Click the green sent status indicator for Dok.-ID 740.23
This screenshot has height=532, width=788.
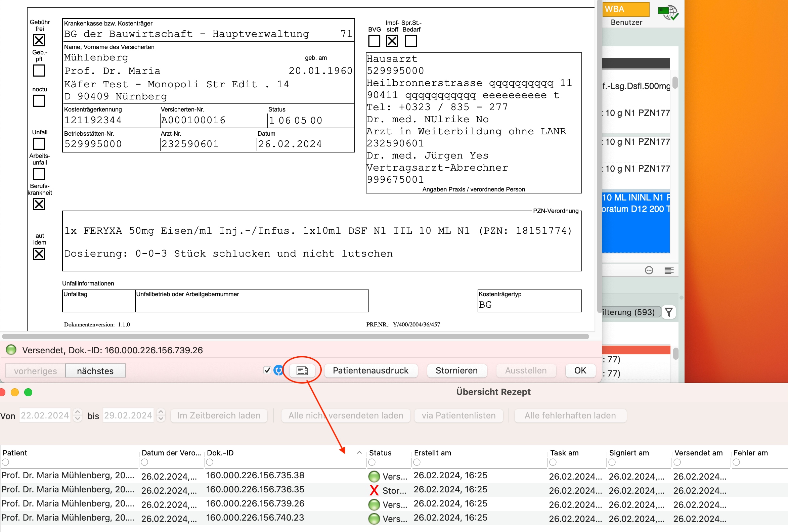pyautogui.click(x=374, y=519)
